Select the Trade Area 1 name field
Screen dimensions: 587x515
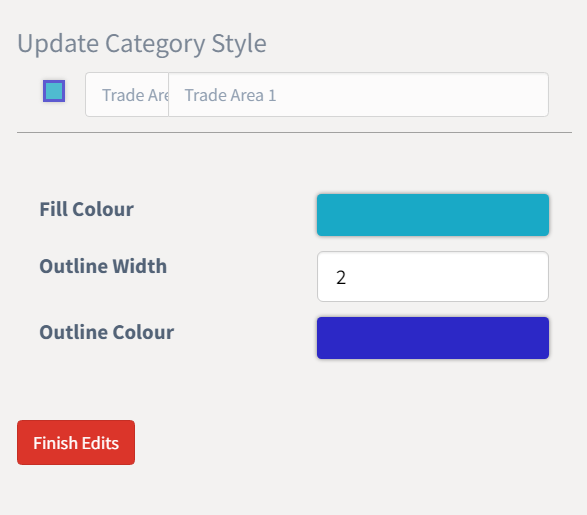point(359,95)
